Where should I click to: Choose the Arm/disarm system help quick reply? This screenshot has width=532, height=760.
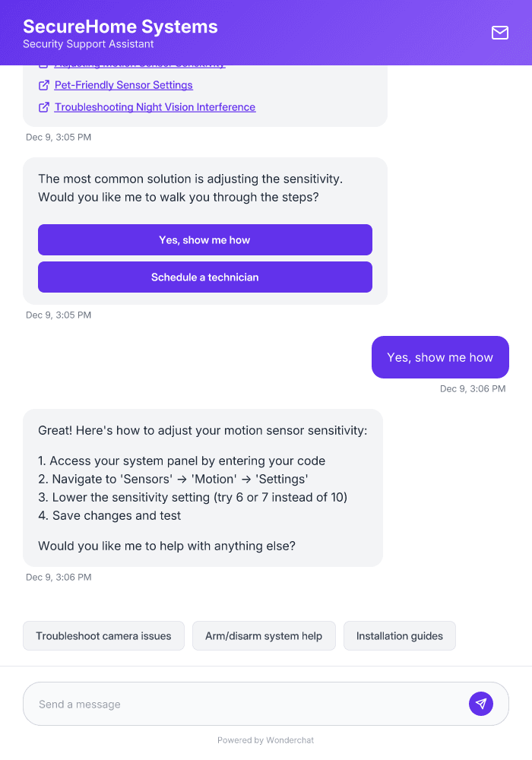[x=264, y=635]
